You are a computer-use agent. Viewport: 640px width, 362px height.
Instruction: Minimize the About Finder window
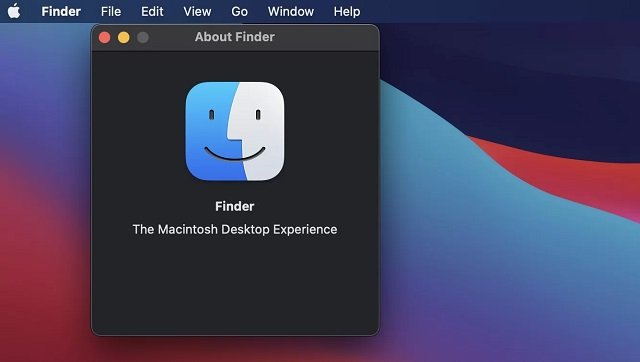pos(124,38)
